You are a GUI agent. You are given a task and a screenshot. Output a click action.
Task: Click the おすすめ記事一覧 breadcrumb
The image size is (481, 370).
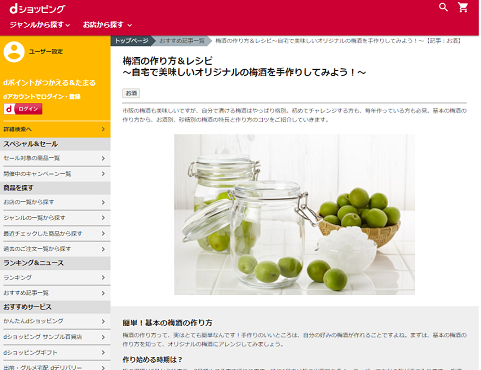point(182,41)
